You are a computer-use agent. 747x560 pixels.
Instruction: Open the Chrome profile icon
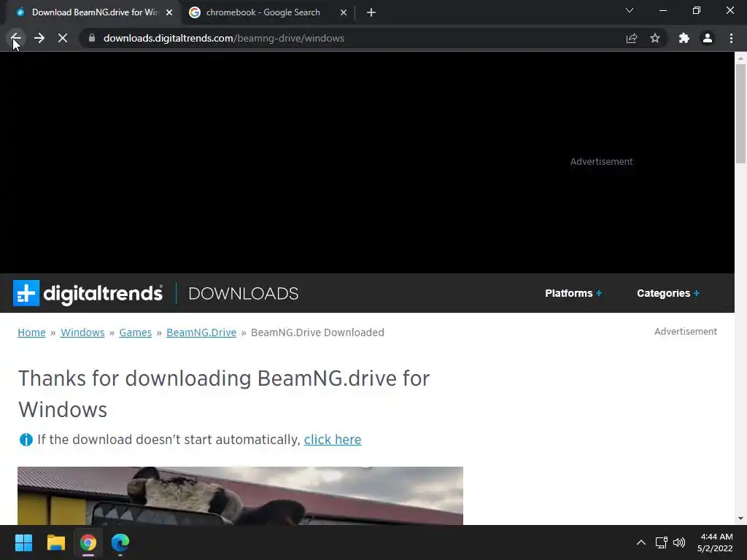pyautogui.click(x=708, y=38)
